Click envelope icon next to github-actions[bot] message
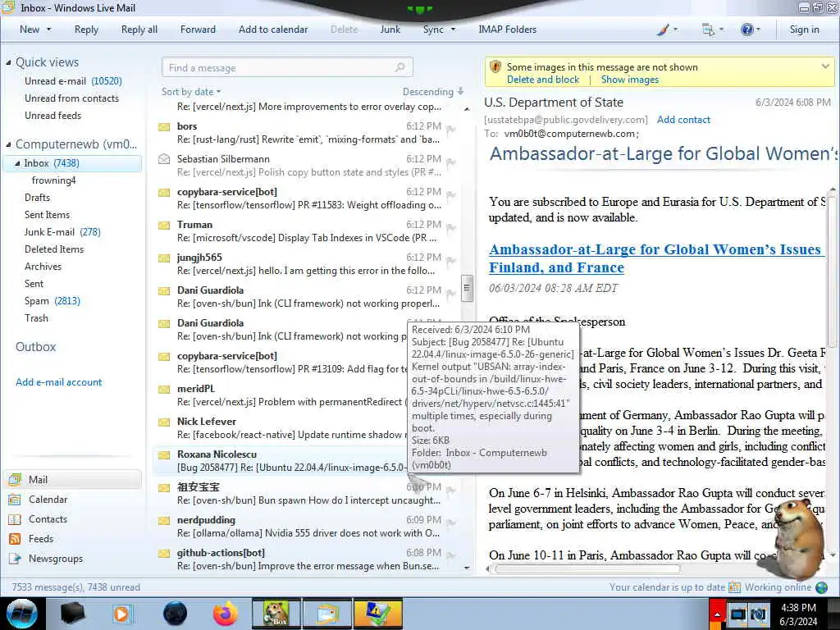 (164, 554)
